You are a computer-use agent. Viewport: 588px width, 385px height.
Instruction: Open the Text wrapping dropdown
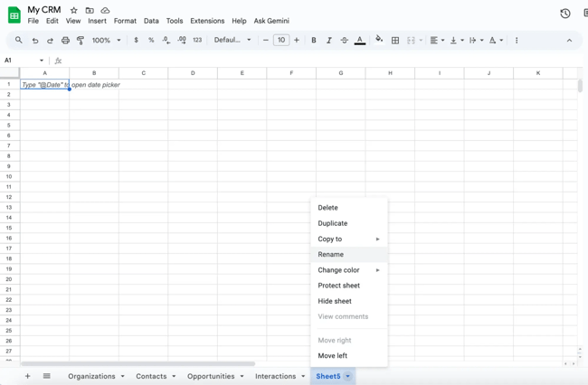tap(476, 40)
